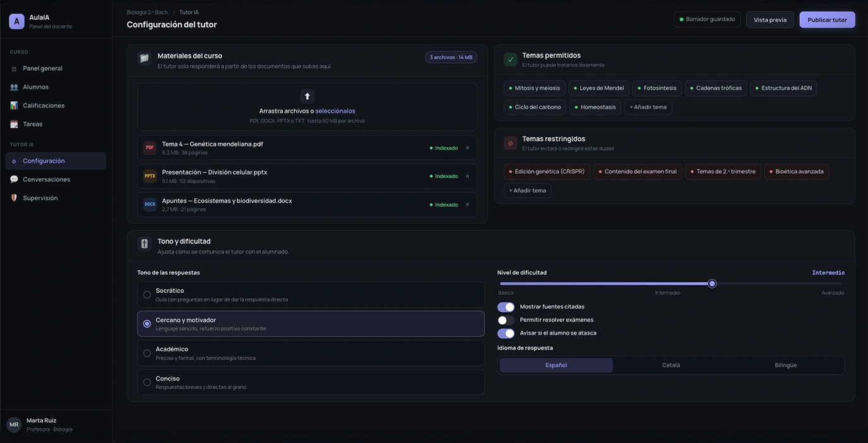
Task: Switch response language to Bilingüe
Action: point(786,365)
